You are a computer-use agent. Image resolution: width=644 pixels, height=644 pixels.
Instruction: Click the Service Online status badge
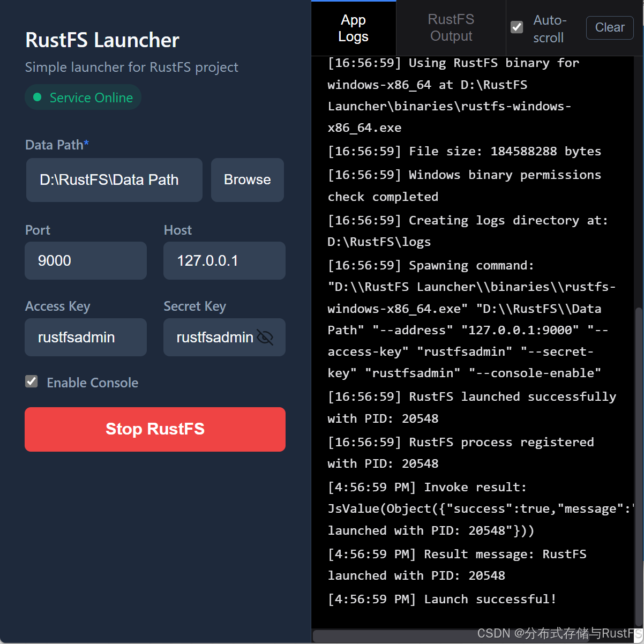click(83, 98)
